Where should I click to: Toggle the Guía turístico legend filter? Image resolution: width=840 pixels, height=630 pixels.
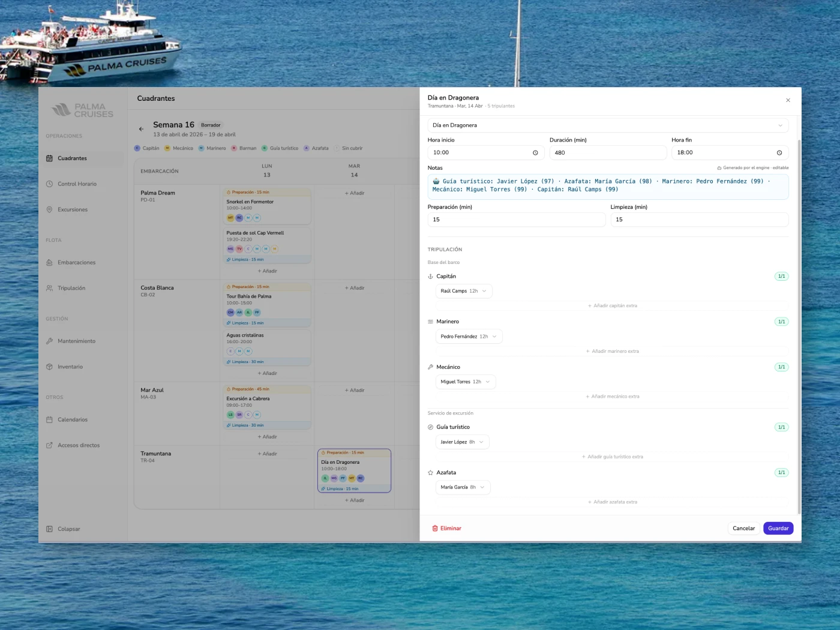[x=280, y=148]
